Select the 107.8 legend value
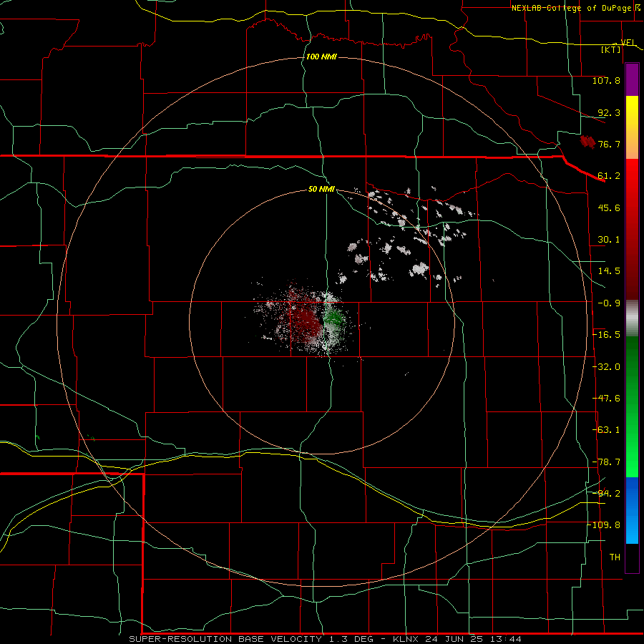 pos(606,80)
